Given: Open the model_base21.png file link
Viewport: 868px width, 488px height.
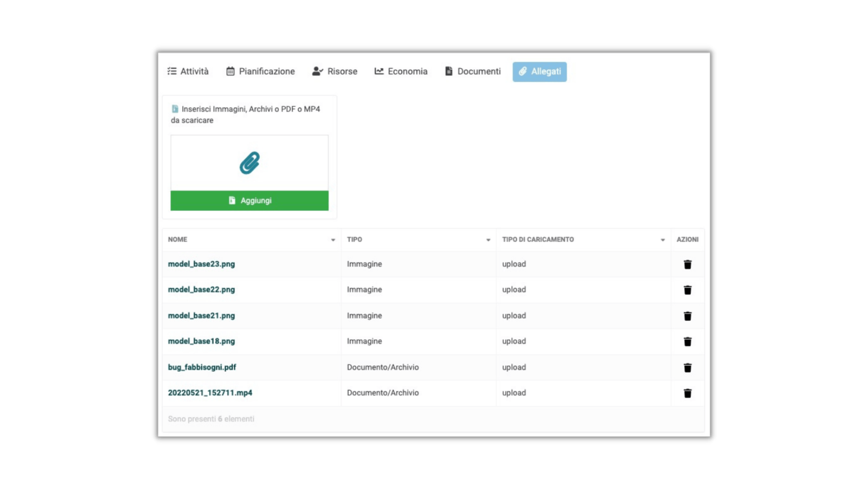Looking at the screenshot, I should (x=201, y=315).
